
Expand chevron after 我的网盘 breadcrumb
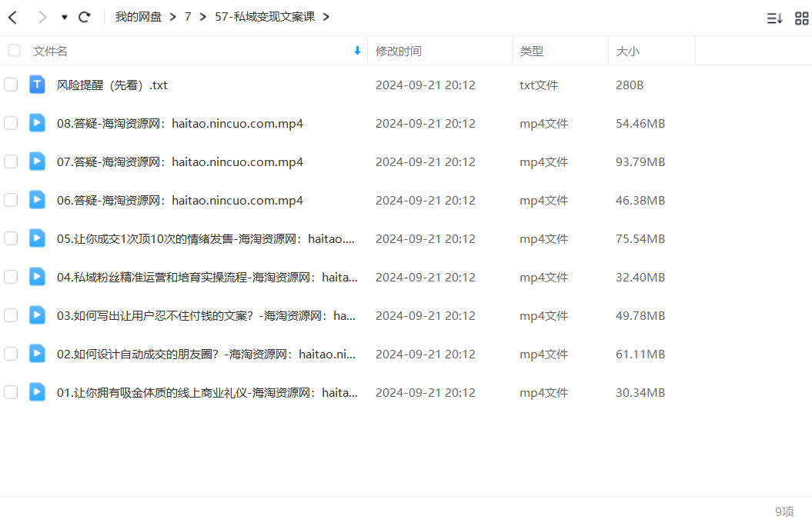pyautogui.click(x=173, y=17)
